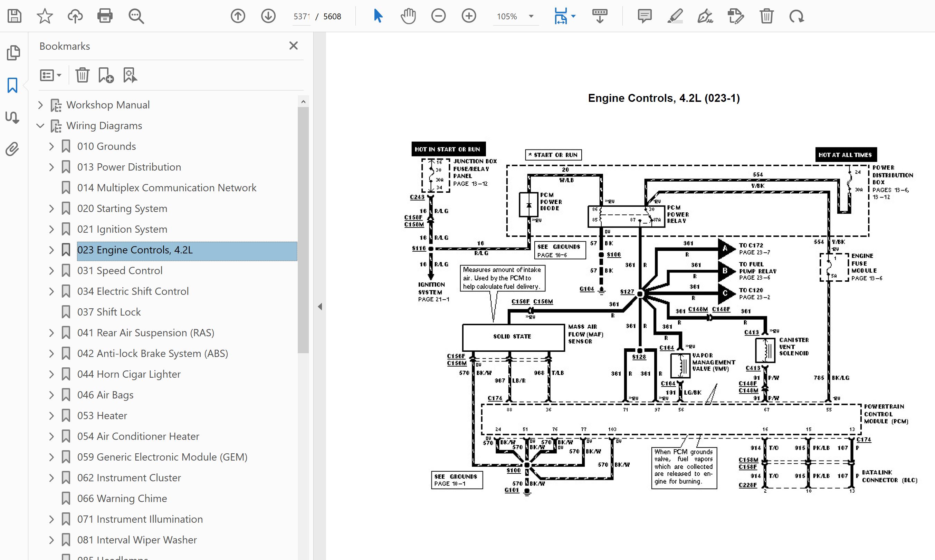Add new bookmark icon in panel
935x560 pixels.
pyautogui.click(x=106, y=75)
